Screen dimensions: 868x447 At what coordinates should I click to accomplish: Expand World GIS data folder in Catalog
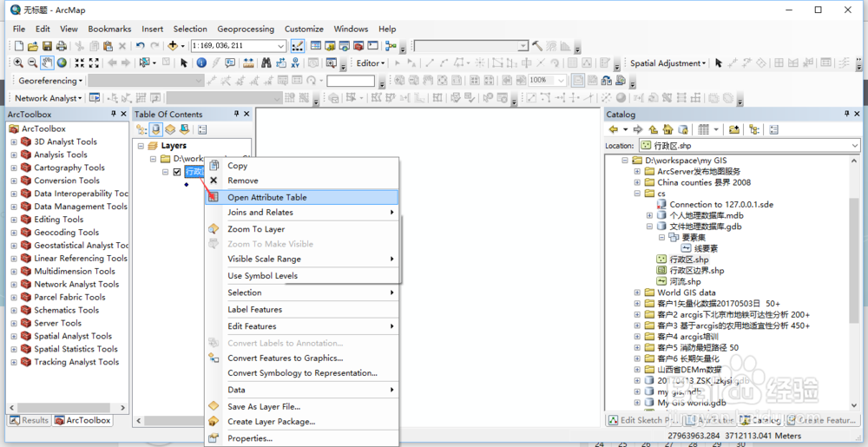[637, 293]
